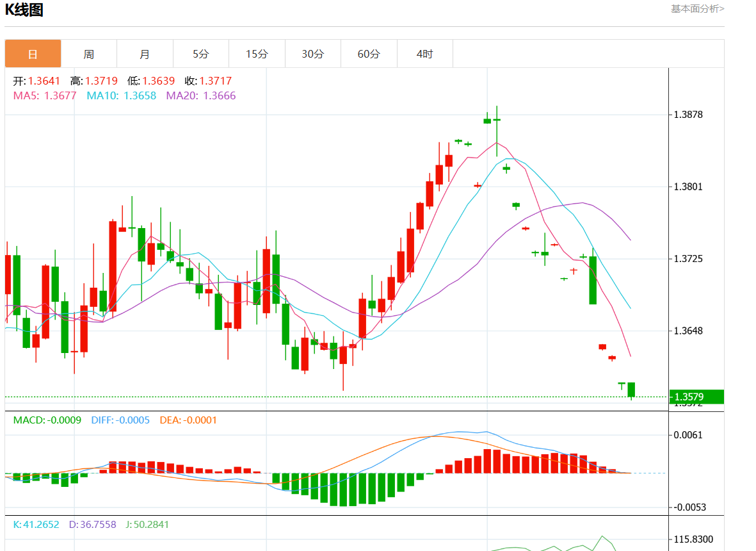Switch to the 15分 interval tab

coord(257,54)
